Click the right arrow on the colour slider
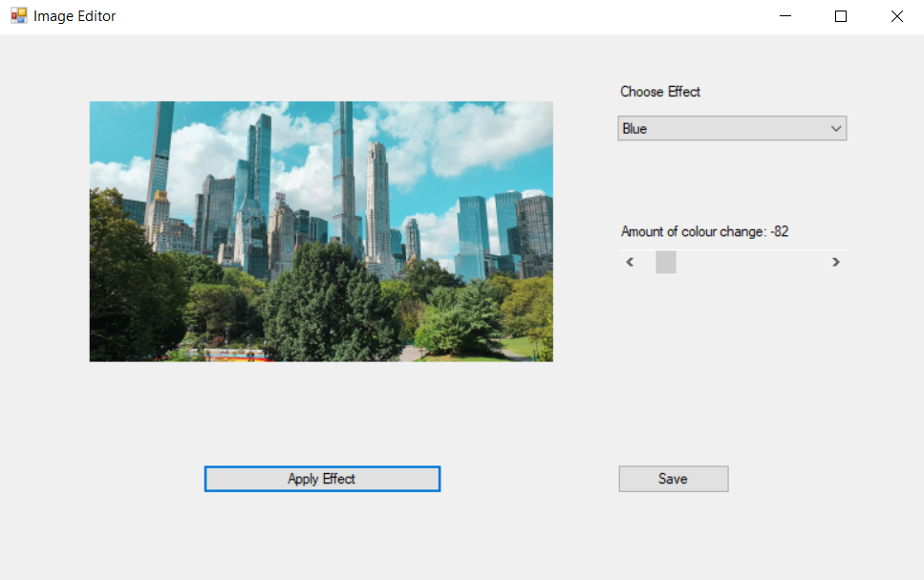Image resolution: width=924 pixels, height=580 pixels. pos(835,261)
